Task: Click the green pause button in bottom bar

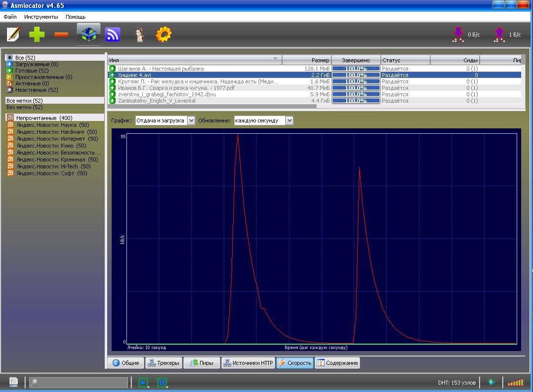Action: (162, 382)
